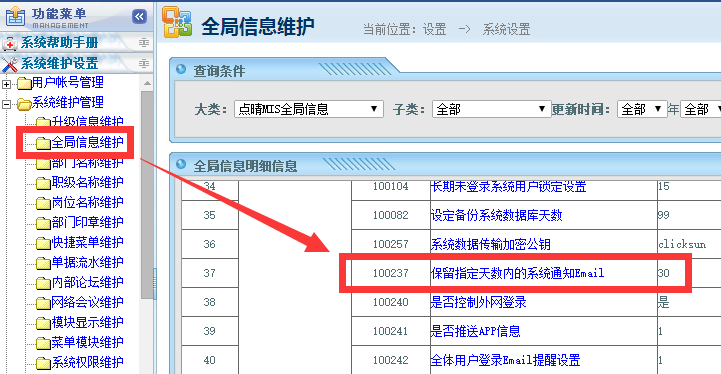Image resolution: width=721 pixels, height=374 pixels.
Task: Toggle the 系统维护设置 section collapse icon
Action: pos(144,63)
